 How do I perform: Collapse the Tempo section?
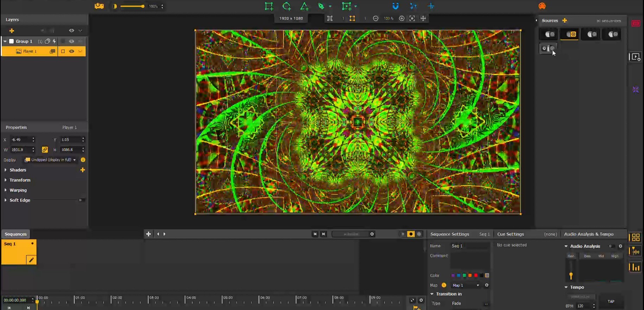click(566, 287)
